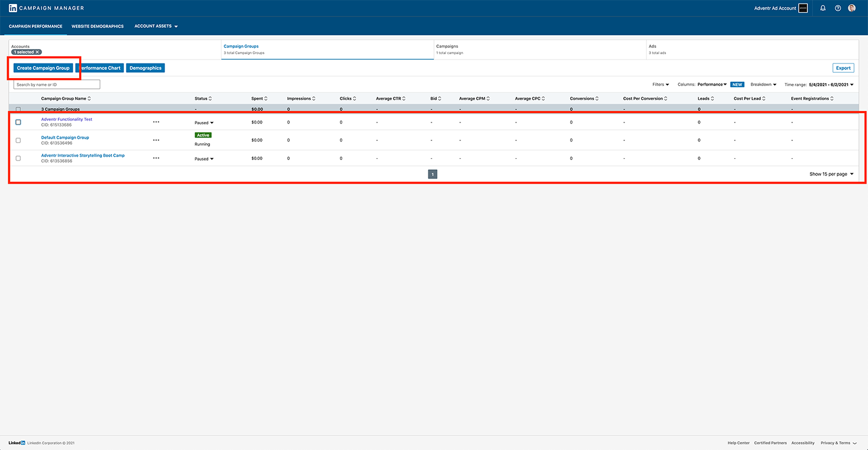Click Create Campaign Group button
Screen dimensions: 868x450
43,68
